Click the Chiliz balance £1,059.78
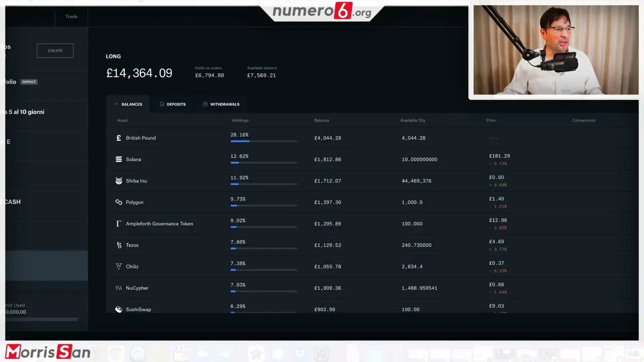 click(328, 266)
